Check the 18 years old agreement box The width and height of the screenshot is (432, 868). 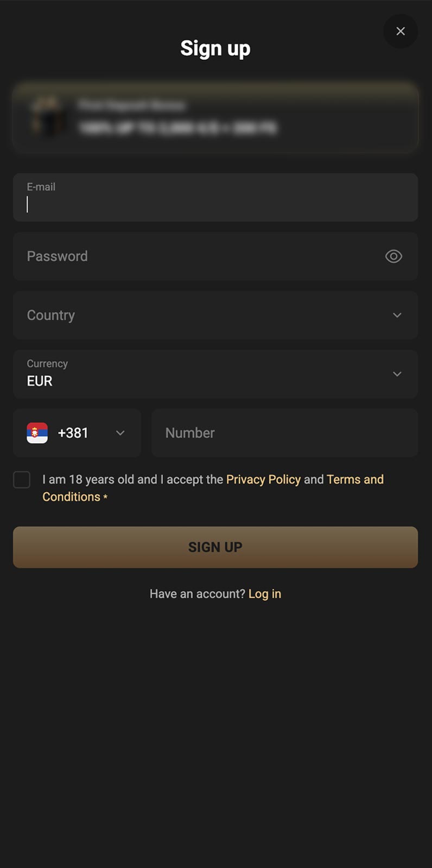22,480
